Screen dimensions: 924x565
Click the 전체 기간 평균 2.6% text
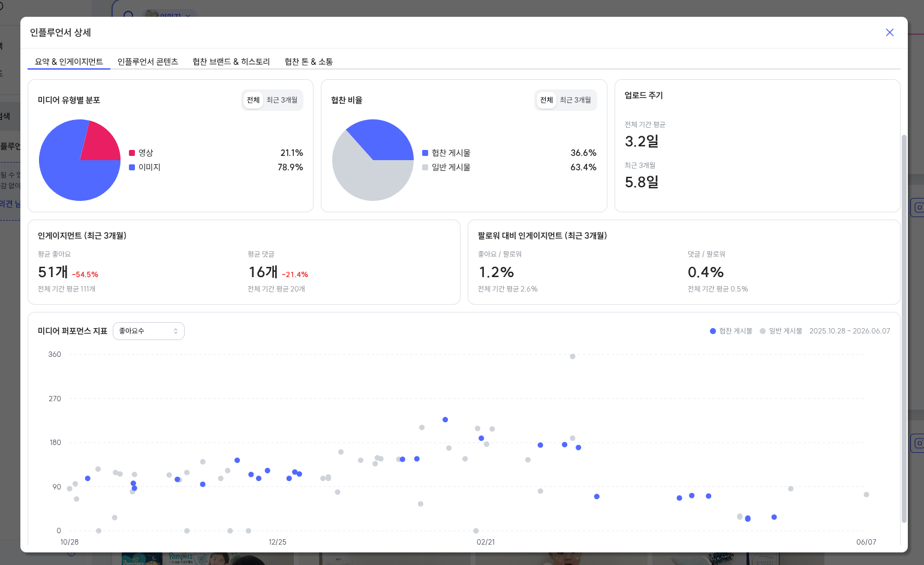click(508, 289)
